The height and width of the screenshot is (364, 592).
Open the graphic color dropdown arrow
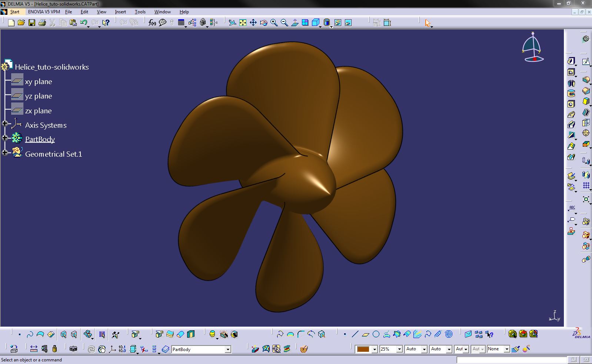[x=375, y=349]
